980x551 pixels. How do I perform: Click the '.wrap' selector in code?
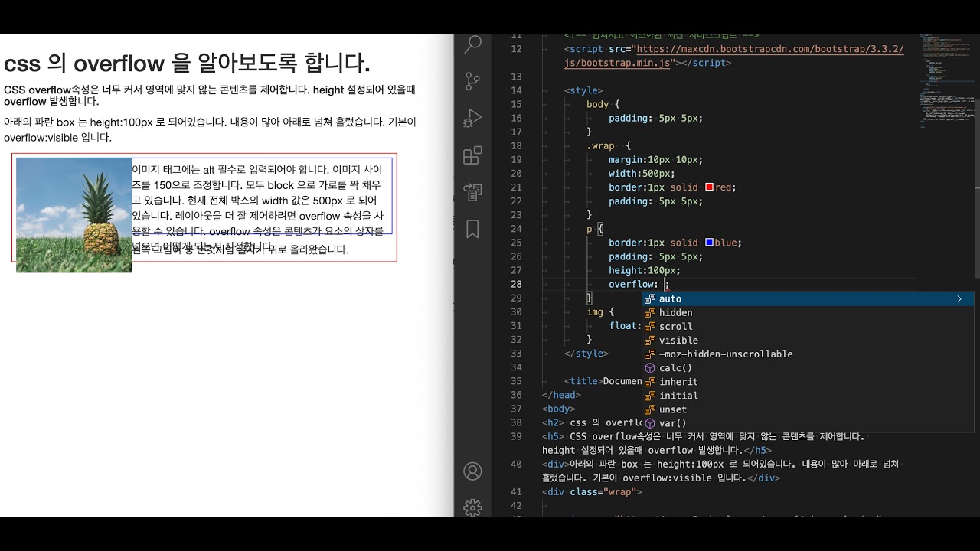[600, 145]
